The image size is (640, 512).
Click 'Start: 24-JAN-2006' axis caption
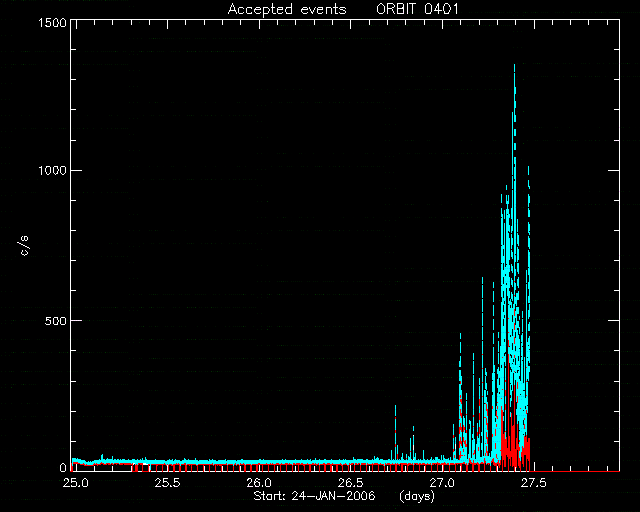point(314,496)
